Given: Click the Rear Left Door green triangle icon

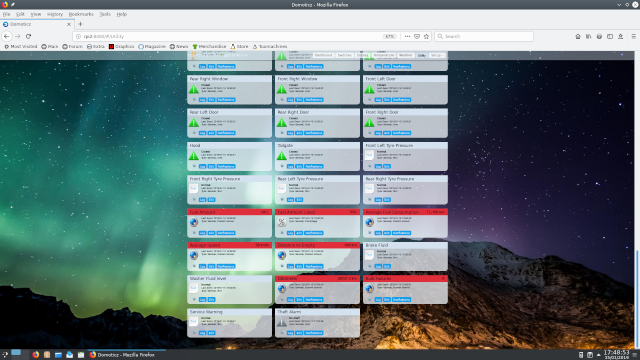Looking at the screenshot, I should click(x=193, y=122).
